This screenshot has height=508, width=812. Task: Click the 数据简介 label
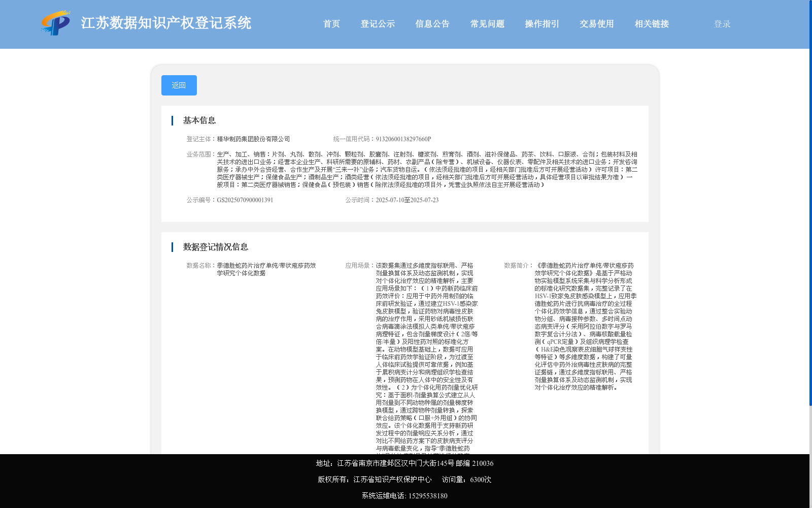[x=518, y=266]
